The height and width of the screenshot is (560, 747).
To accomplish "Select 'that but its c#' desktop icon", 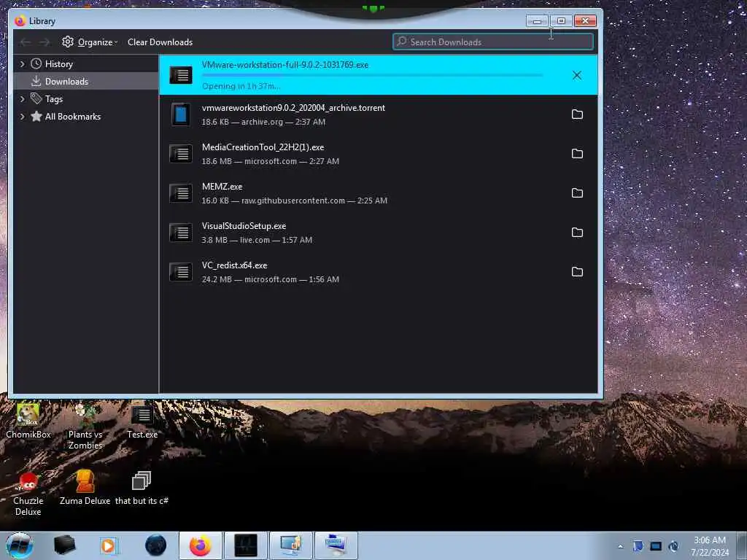I will pyautogui.click(x=142, y=488).
